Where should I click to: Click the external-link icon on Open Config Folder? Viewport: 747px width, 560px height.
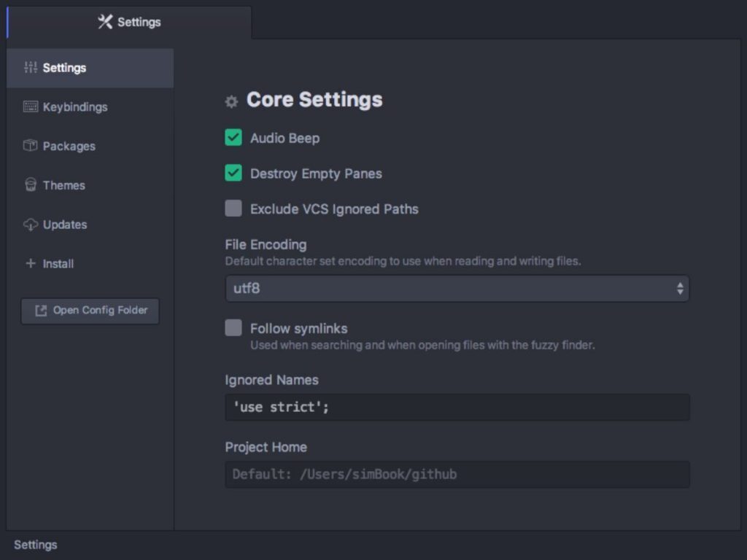[42, 311]
